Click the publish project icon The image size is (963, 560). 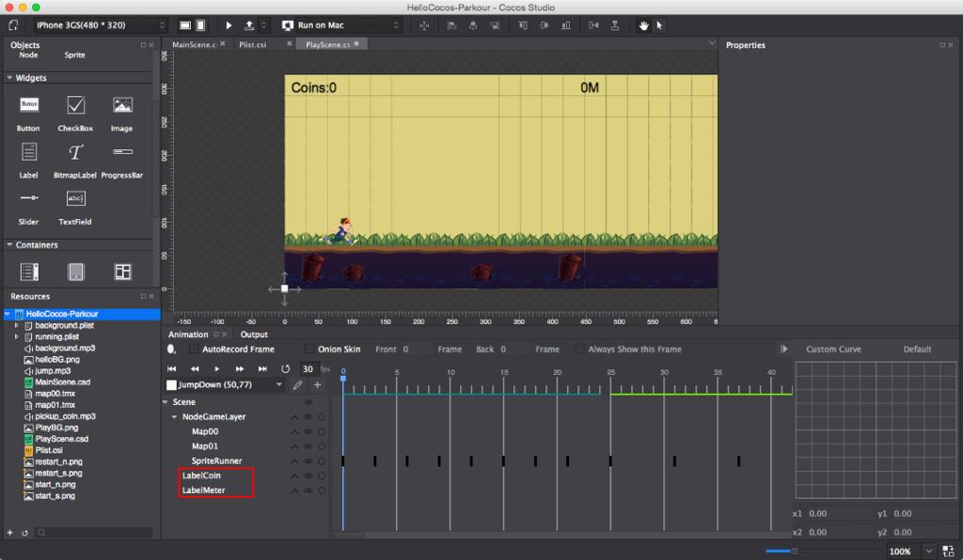pyautogui.click(x=249, y=25)
